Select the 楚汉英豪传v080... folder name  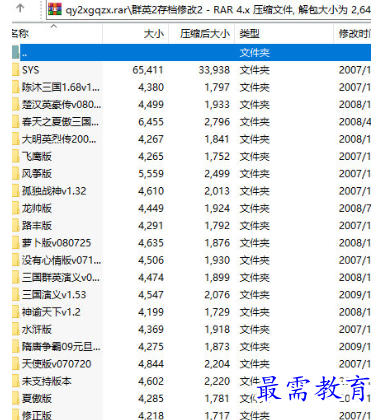(62, 105)
